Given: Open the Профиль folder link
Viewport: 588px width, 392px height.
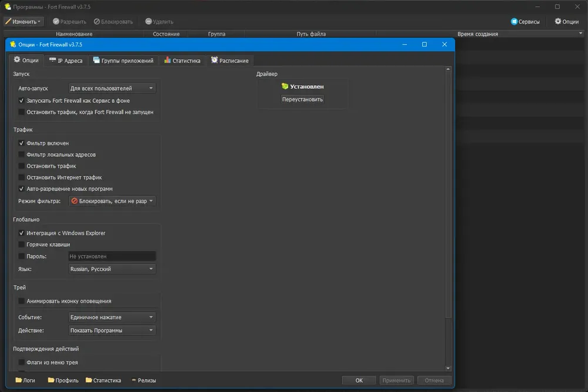Looking at the screenshot, I should tap(63, 380).
